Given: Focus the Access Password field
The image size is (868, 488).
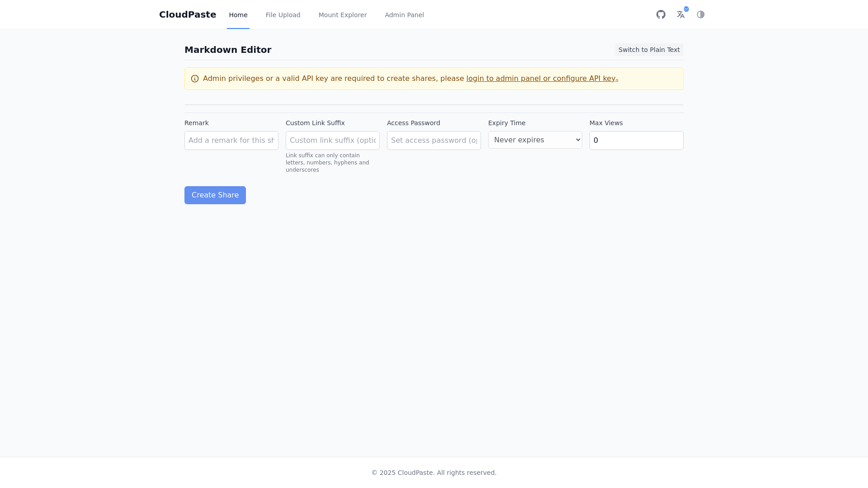Looking at the screenshot, I should pyautogui.click(x=434, y=141).
